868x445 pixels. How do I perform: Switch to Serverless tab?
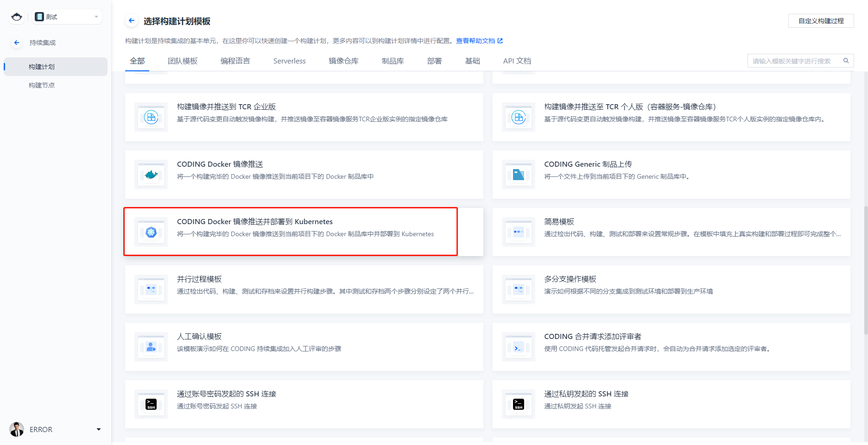290,61
